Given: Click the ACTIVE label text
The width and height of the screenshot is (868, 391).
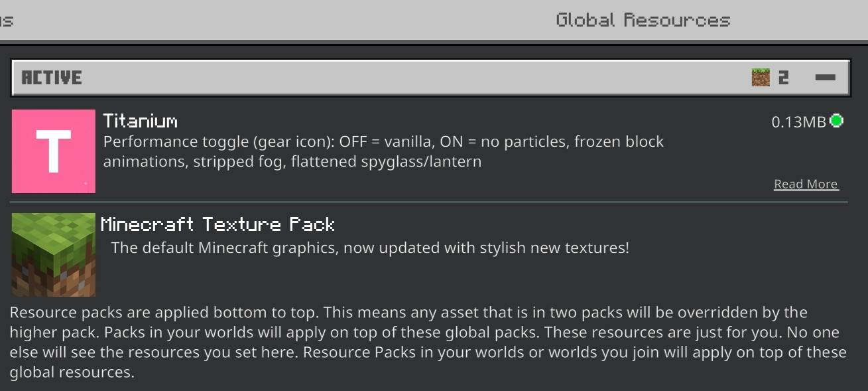Looking at the screenshot, I should click(x=52, y=78).
